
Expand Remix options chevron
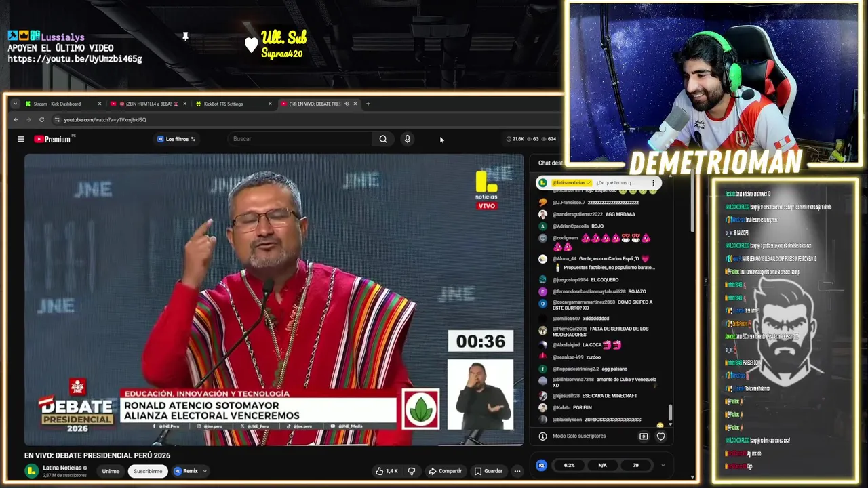pyautogui.click(x=205, y=471)
